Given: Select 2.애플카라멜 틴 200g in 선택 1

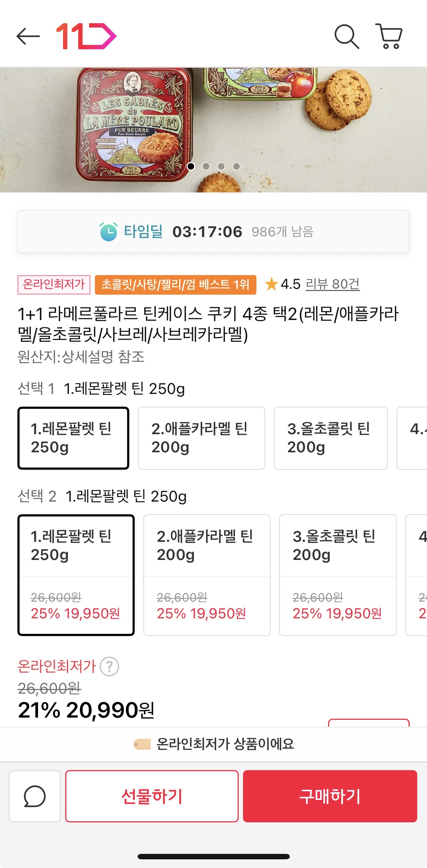Looking at the screenshot, I should [x=201, y=438].
